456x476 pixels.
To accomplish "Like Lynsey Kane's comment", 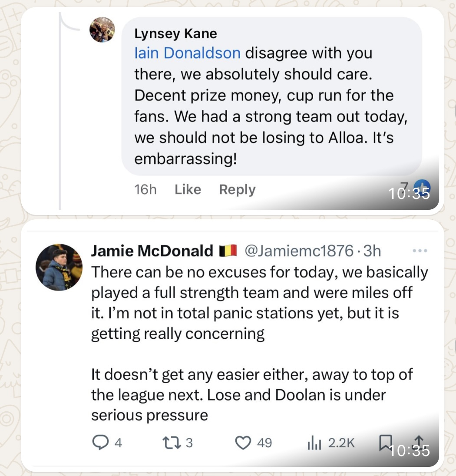I will tap(188, 189).
